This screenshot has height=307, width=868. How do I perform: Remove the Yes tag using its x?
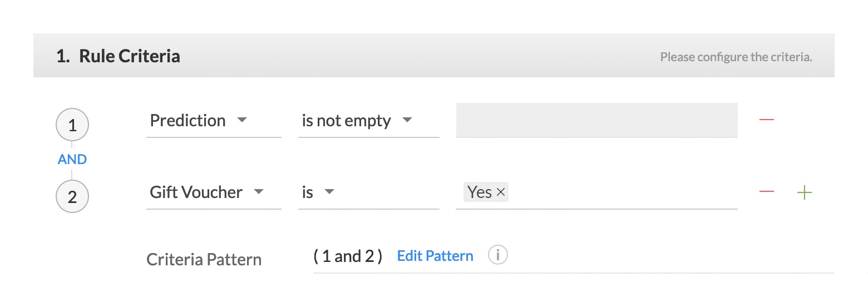(x=500, y=192)
